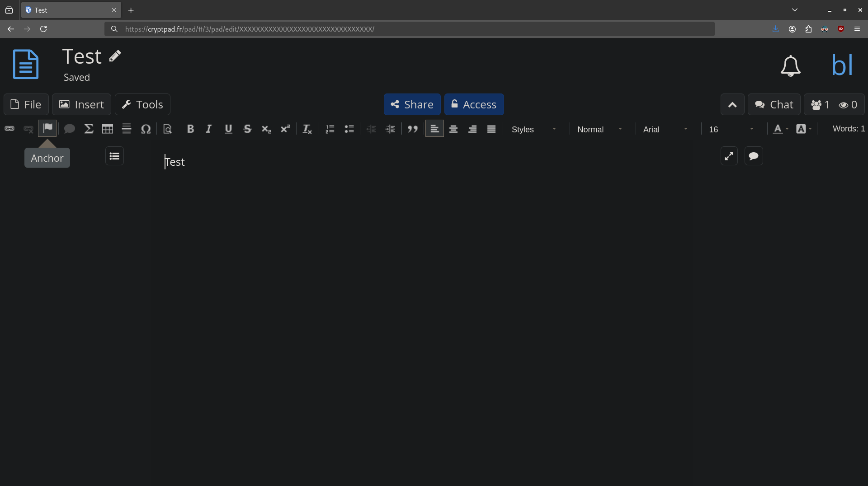Toggle underline formatting
This screenshot has height=486, width=868.
[228, 129]
